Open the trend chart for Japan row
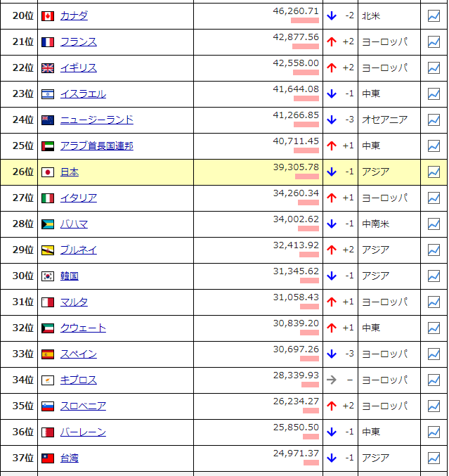 [434, 172]
